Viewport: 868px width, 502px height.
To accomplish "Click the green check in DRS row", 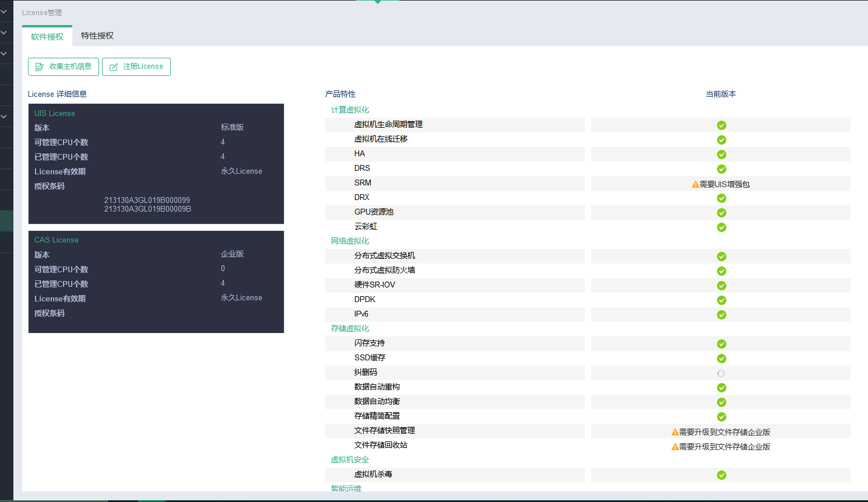I will pos(722,169).
